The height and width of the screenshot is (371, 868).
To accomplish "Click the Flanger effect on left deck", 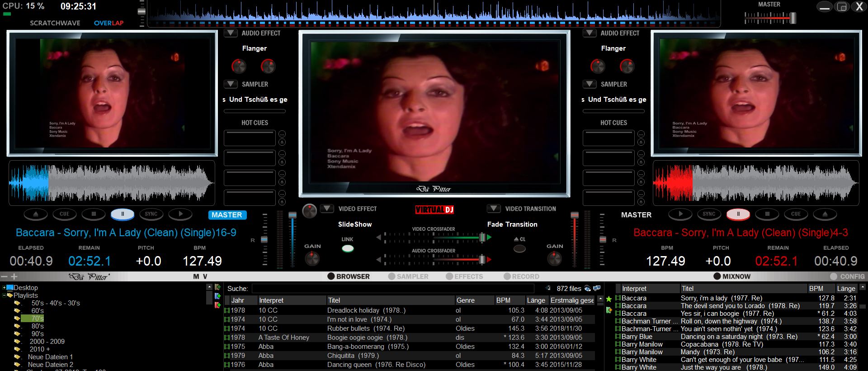I will 255,48.
